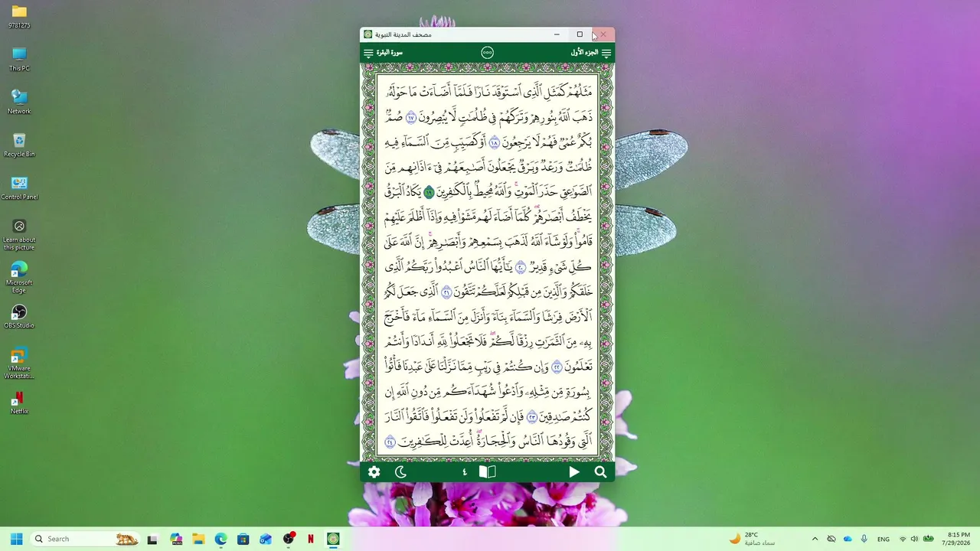The height and width of the screenshot is (551, 980).
Task: Open Microsoft 365 Copilot from taskbar
Action: click(176, 539)
